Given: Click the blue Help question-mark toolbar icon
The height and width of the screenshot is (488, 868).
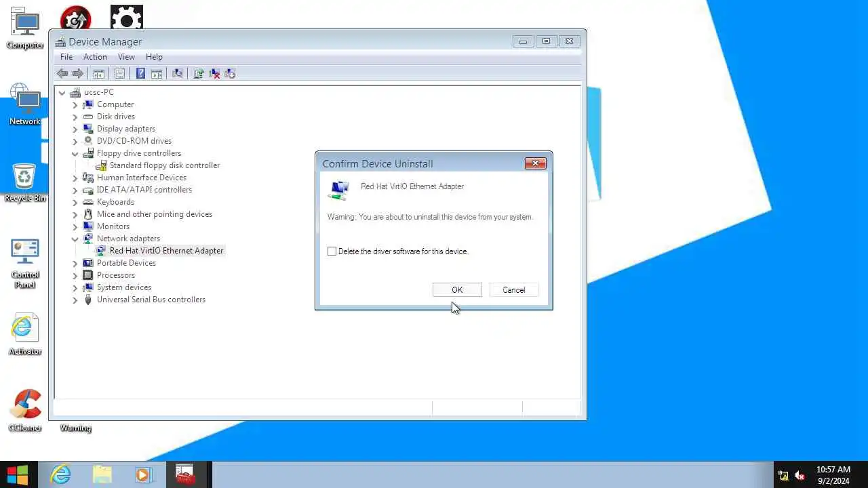Looking at the screenshot, I should (140, 73).
